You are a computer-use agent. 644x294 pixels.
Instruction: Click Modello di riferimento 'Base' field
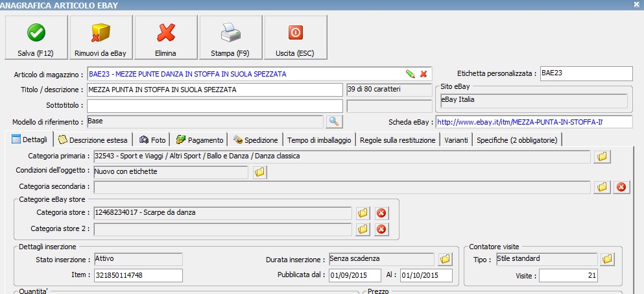point(206,122)
